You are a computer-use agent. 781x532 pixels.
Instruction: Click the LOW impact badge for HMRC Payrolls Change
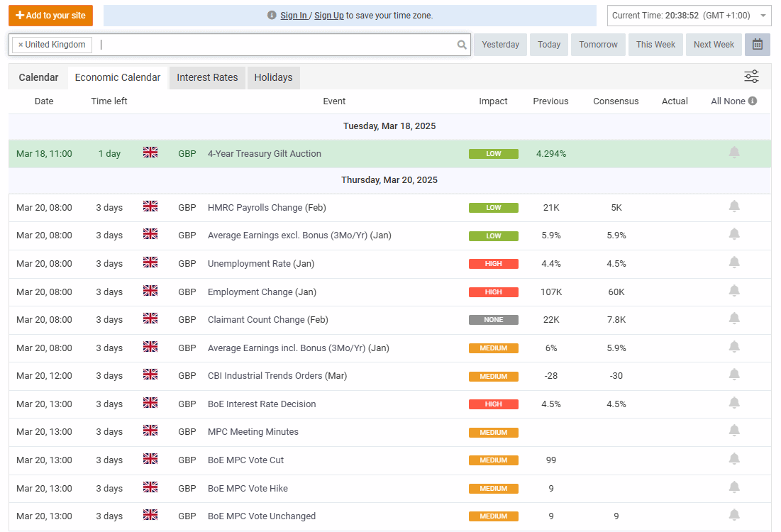493,208
